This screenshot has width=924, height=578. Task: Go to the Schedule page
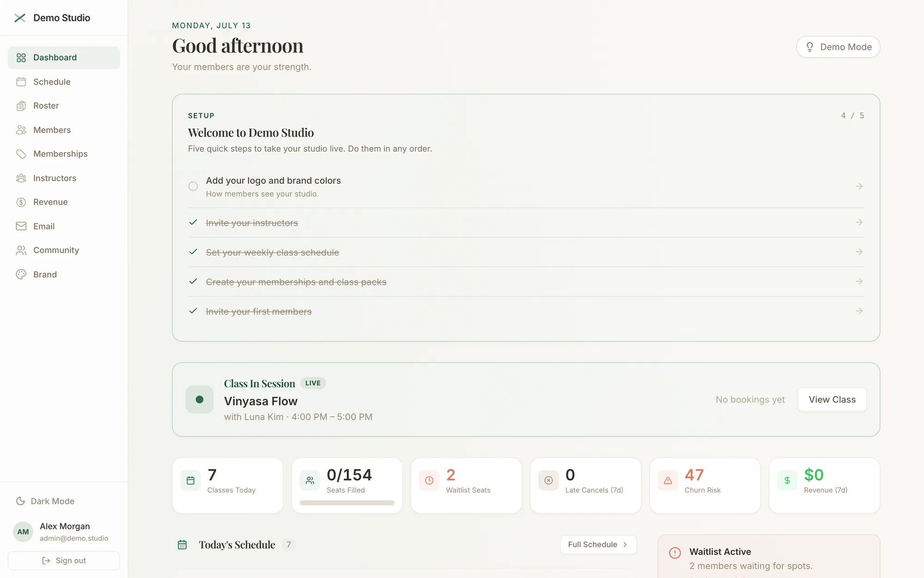tap(64, 82)
